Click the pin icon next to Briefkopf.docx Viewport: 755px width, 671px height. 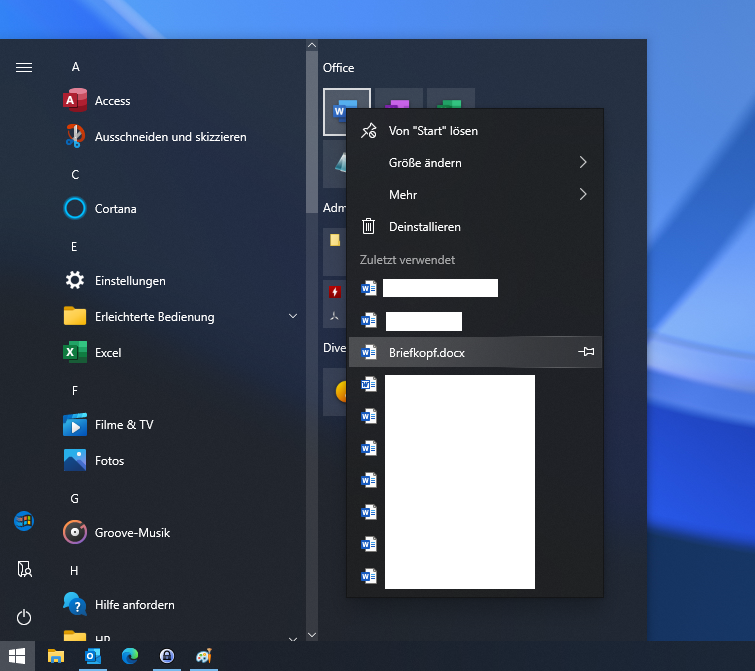586,352
